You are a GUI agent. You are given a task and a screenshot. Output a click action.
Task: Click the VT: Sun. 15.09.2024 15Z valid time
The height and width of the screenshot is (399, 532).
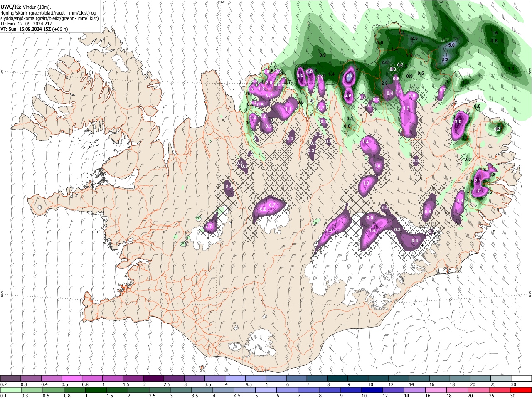(x=26, y=30)
